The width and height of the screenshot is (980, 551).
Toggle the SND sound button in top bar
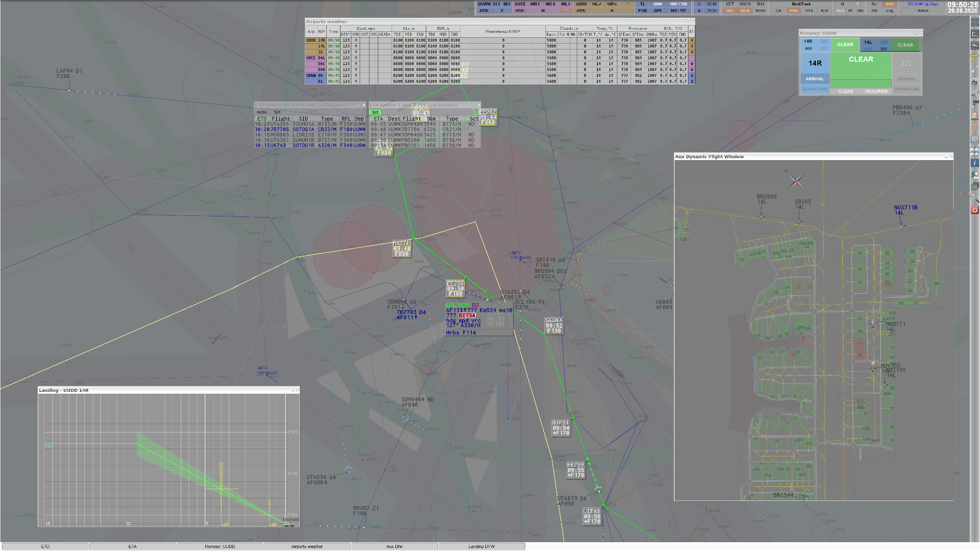click(889, 4)
